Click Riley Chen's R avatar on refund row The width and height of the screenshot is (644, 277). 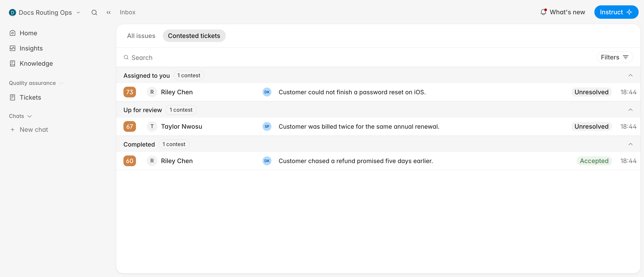click(152, 161)
